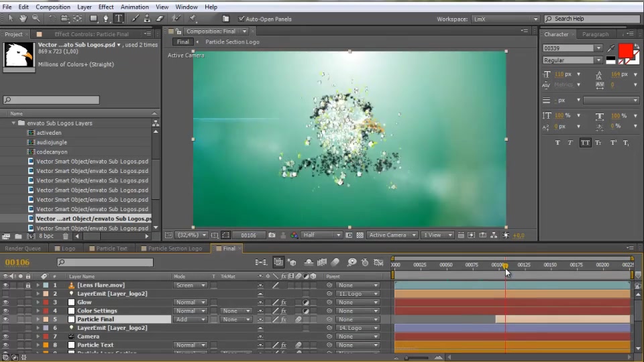Open the Effect menu

pos(106,7)
